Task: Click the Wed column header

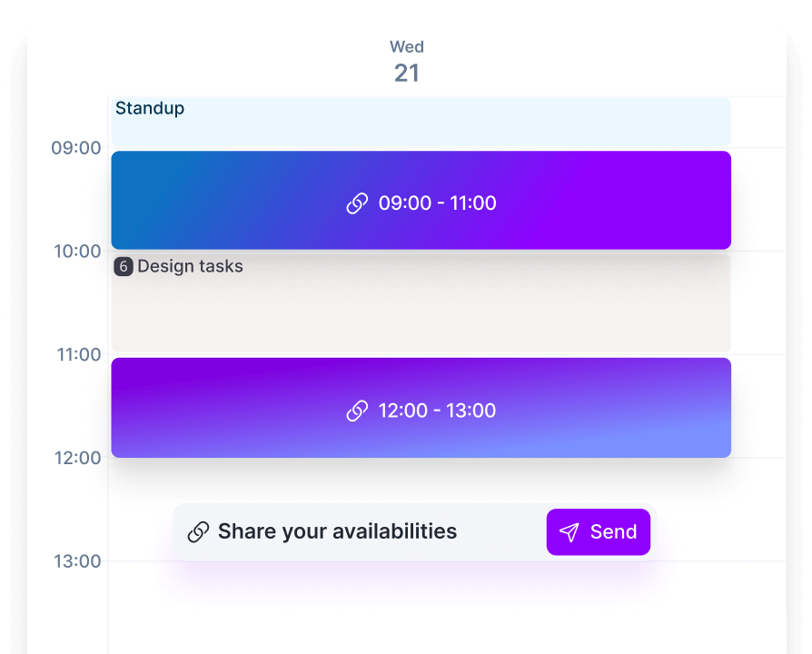Action: coord(406,46)
